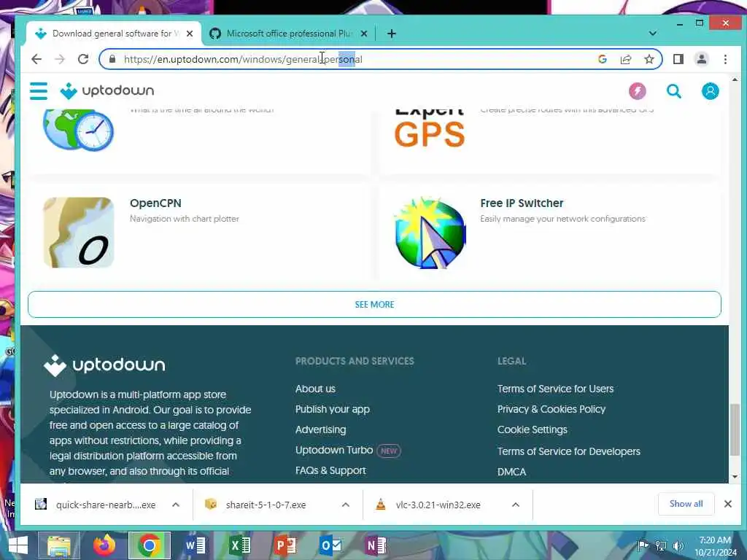Open the tray network icon
Viewport: 747px width, 560px height.
tap(661, 545)
